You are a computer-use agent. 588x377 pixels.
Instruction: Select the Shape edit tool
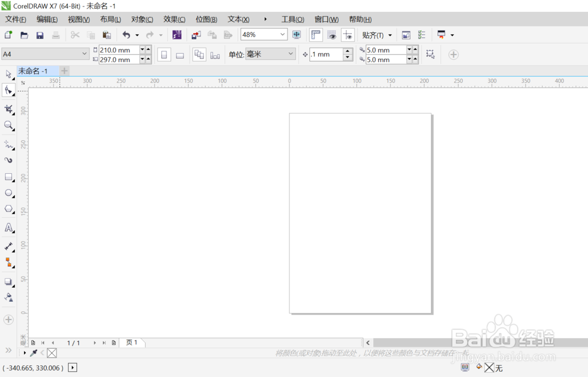click(x=8, y=90)
